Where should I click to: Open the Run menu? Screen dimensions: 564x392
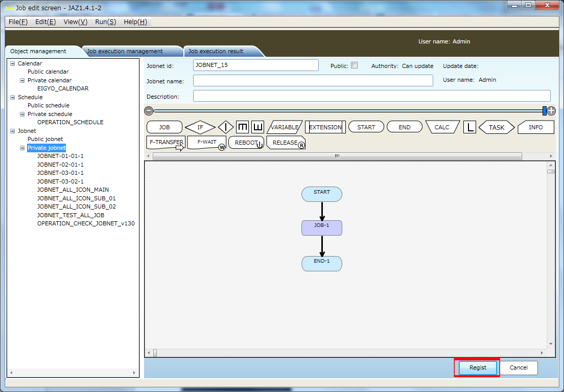pos(105,22)
